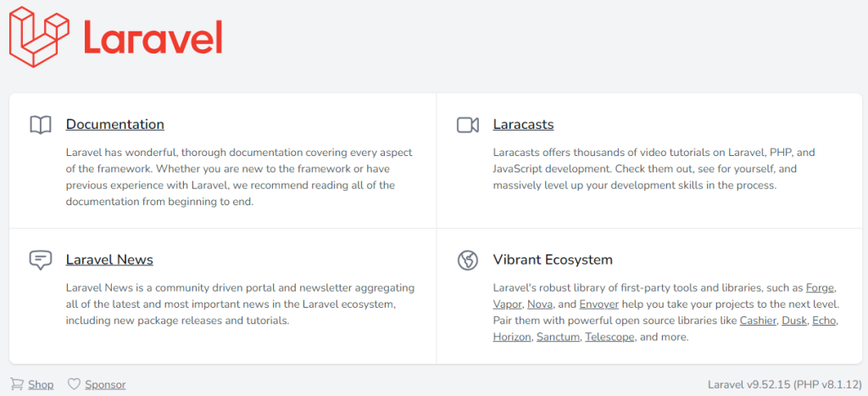Open the Laravel News link
The width and height of the screenshot is (868, 396).
pyautogui.click(x=109, y=259)
